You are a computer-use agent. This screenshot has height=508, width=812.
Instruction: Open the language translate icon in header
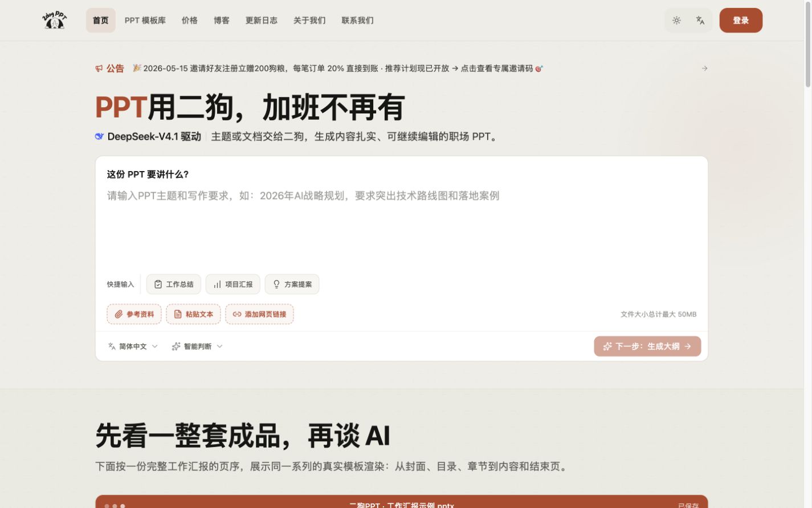pos(700,21)
